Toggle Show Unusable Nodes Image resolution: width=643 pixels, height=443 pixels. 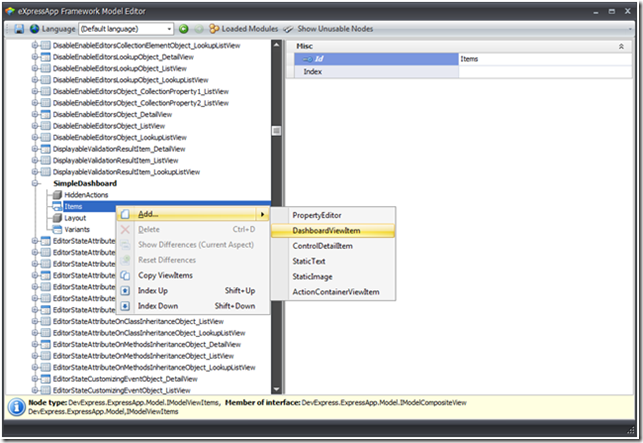[329, 29]
